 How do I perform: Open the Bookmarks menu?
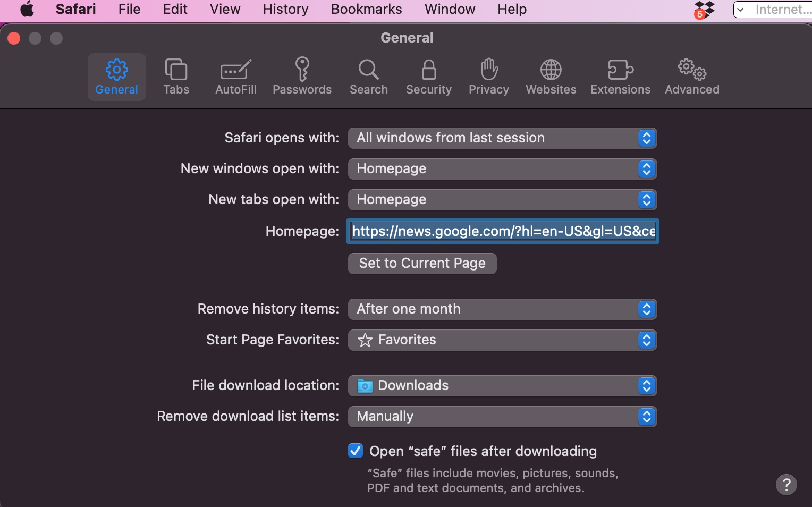point(366,9)
